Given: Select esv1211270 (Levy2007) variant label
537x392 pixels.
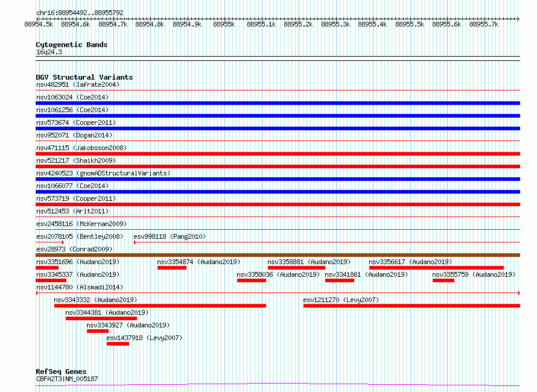Looking at the screenshot, I should 341,300.
